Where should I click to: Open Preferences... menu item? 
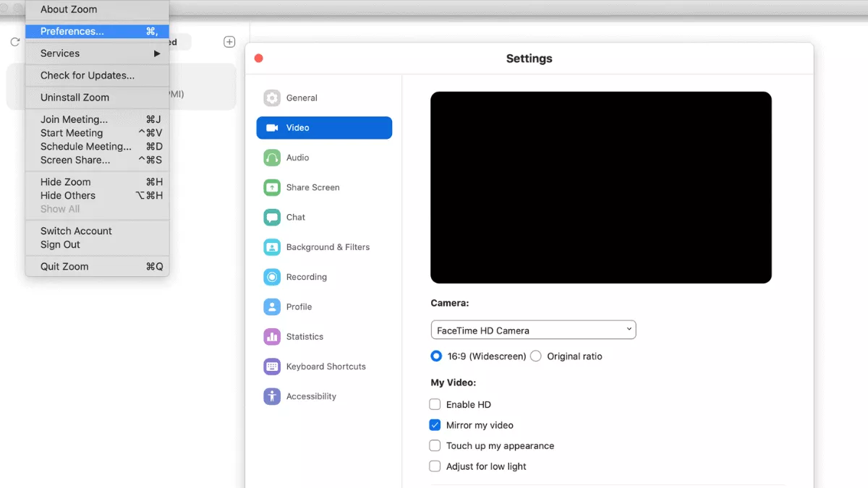pyautogui.click(x=97, y=31)
